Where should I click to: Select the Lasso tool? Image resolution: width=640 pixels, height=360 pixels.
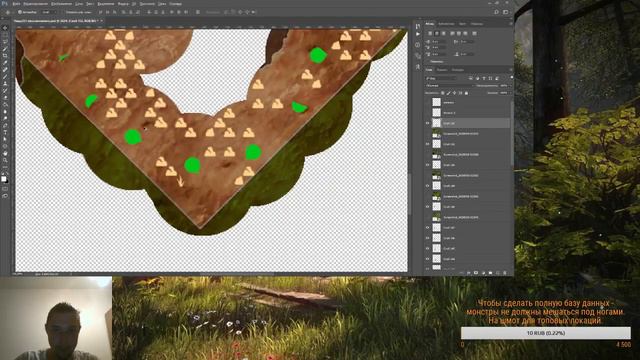5,42
